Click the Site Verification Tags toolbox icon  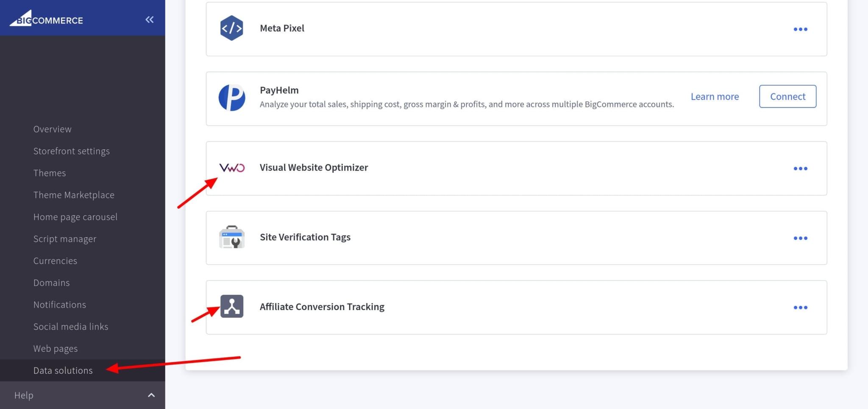pos(231,238)
